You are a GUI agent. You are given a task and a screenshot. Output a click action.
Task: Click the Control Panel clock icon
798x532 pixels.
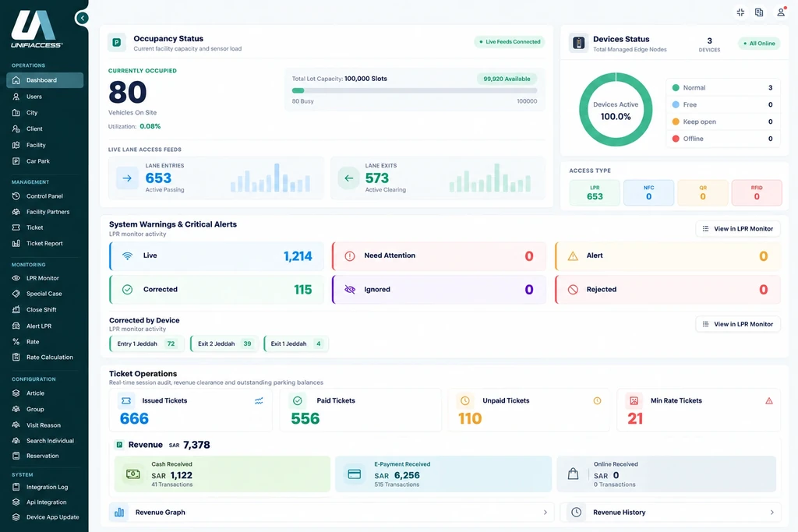point(16,196)
